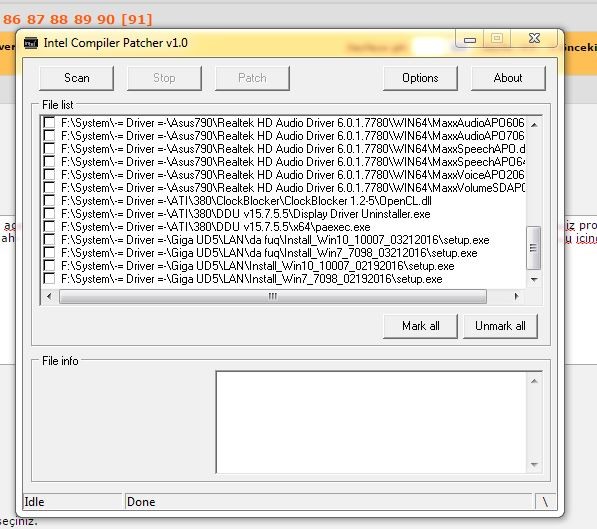Check the MaxxAudioAPO606 file checkbox
This screenshot has height=529, width=597.
tap(49, 122)
